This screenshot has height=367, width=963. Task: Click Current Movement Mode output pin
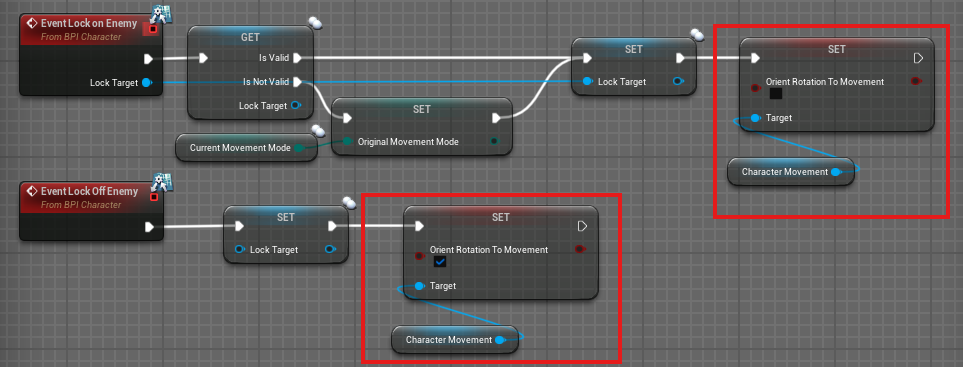(298, 148)
